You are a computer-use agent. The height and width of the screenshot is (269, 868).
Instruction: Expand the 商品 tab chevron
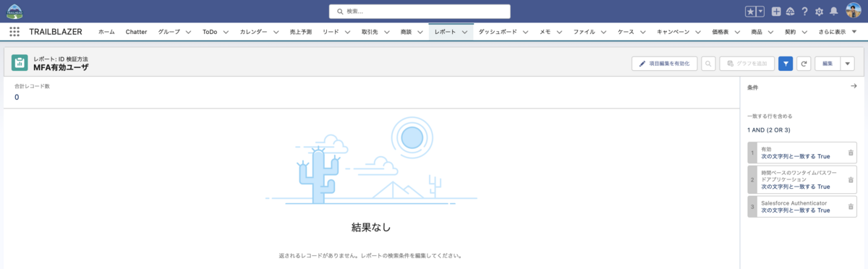point(771,33)
